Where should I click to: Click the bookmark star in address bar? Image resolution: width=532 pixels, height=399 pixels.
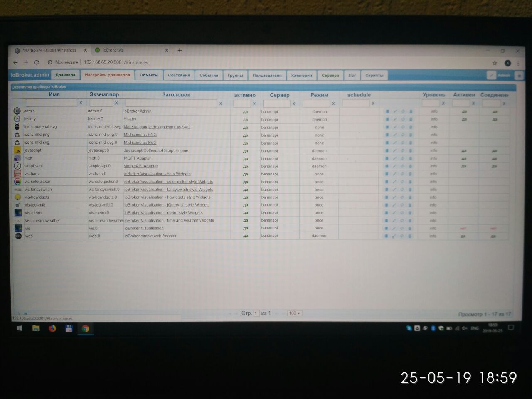point(495,63)
